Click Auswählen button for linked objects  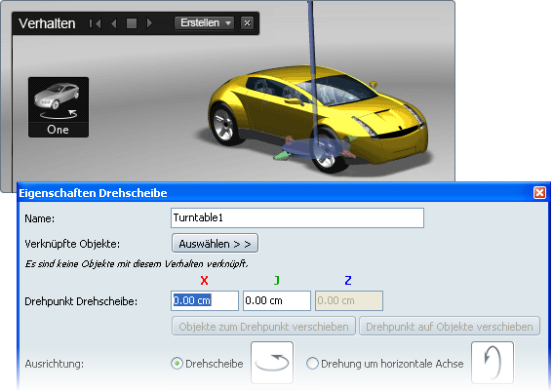[215, 243]
